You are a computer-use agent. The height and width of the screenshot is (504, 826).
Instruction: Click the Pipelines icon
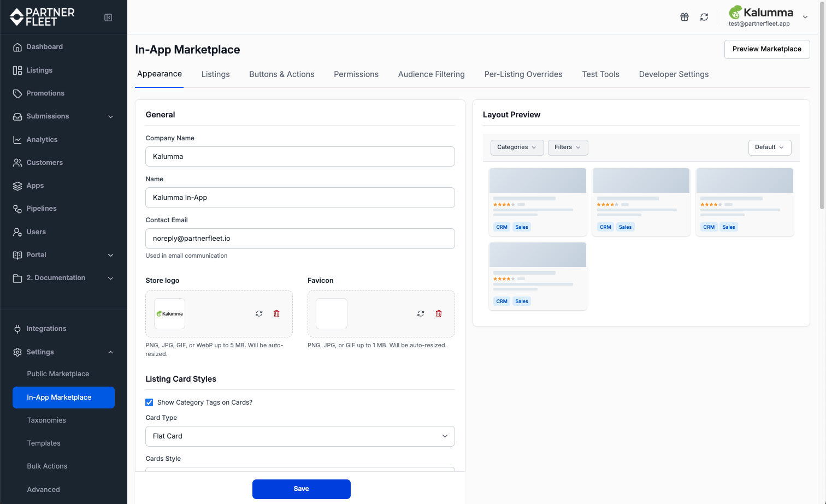[x=17, y=209]
